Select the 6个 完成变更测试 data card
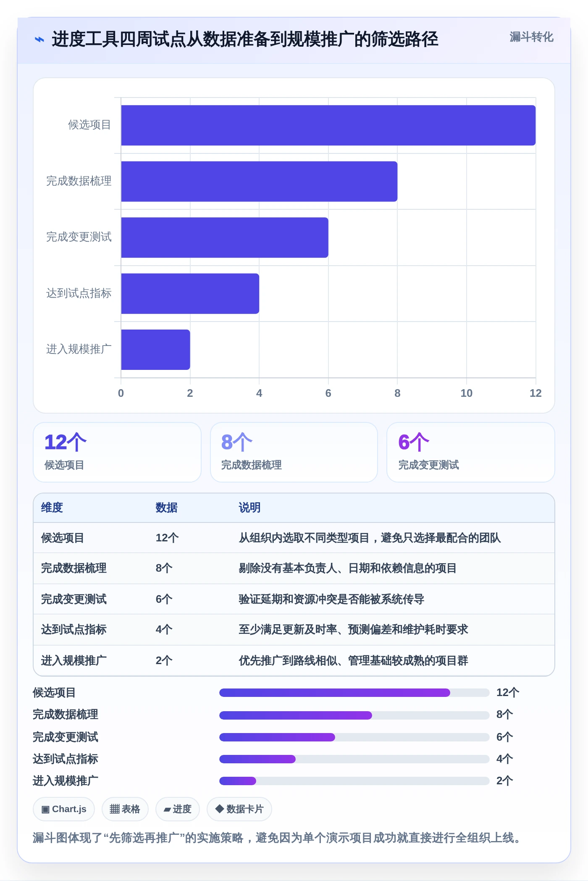This screenshot has width=588, height=881. click(x=471, y=452)
